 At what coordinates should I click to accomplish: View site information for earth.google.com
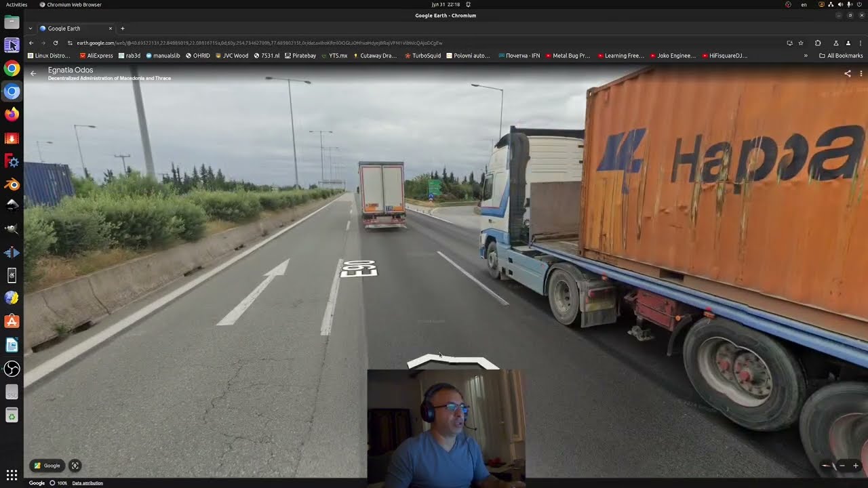tap(70, 43)
